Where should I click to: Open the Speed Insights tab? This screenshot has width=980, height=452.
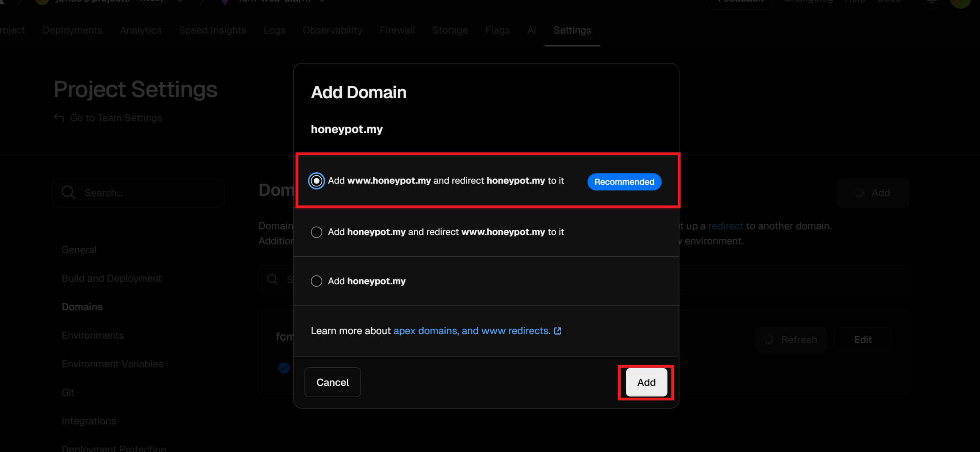[212, 30]
